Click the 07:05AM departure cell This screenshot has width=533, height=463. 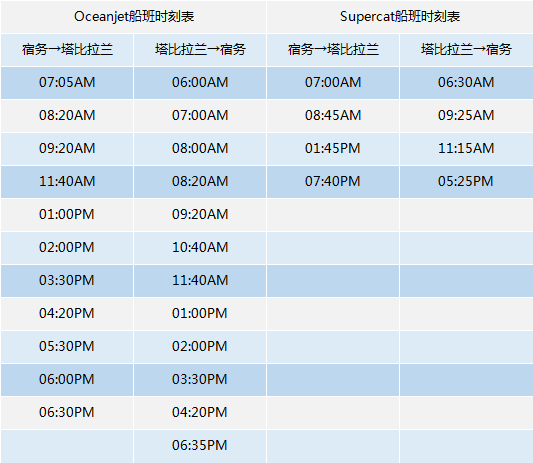pos(67,83)
